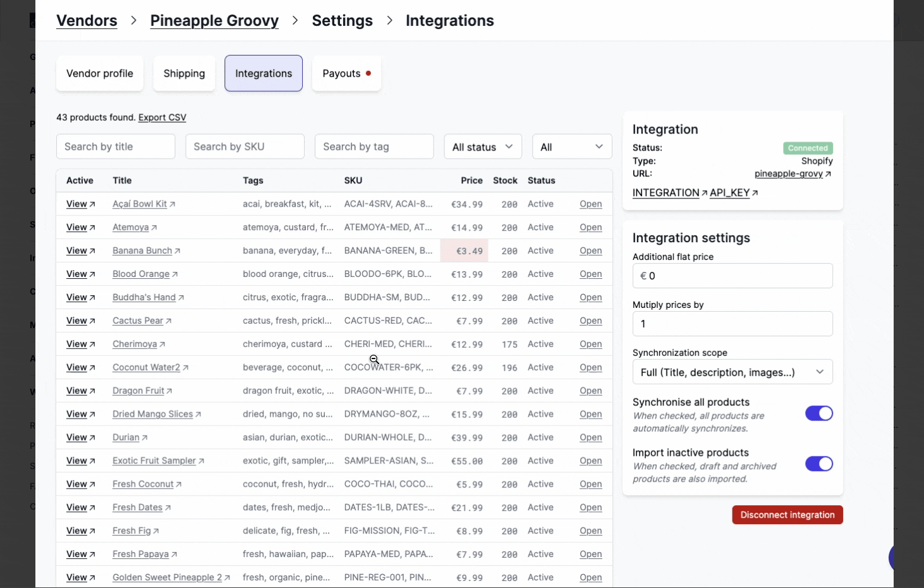Click the arrow icon beside Durian title

click(x=145, y=438)
